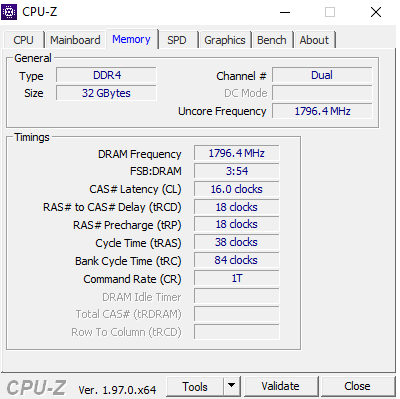Minimize the CPU-Z window
The width and height of the screenshot is (400, 399).
point(285,12)
